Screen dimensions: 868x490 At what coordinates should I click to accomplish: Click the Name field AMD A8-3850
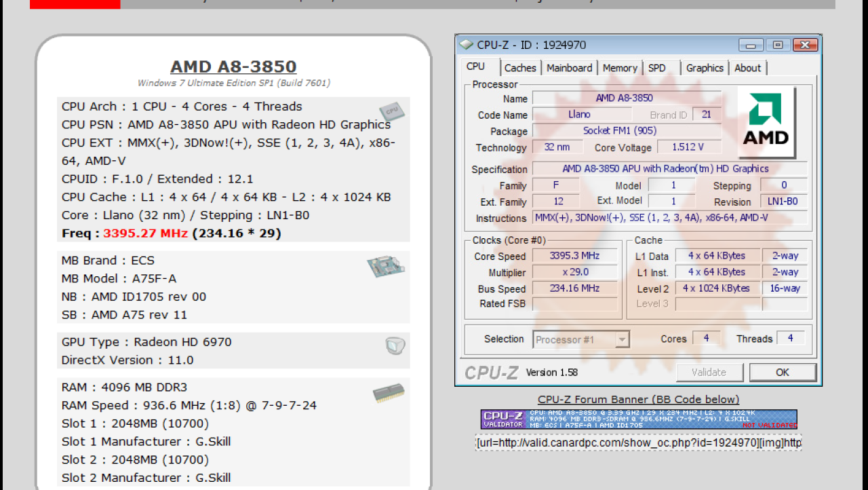click(x=627, y=98)
